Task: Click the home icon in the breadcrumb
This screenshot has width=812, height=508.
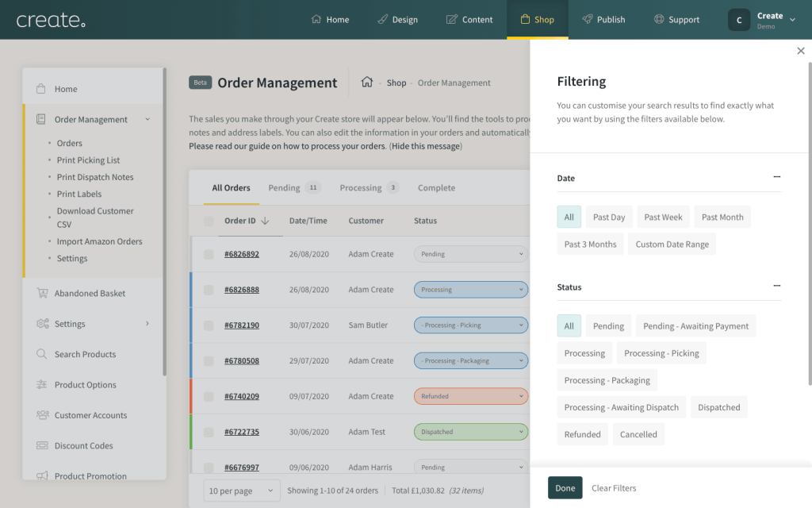Action: pos(366,83)
